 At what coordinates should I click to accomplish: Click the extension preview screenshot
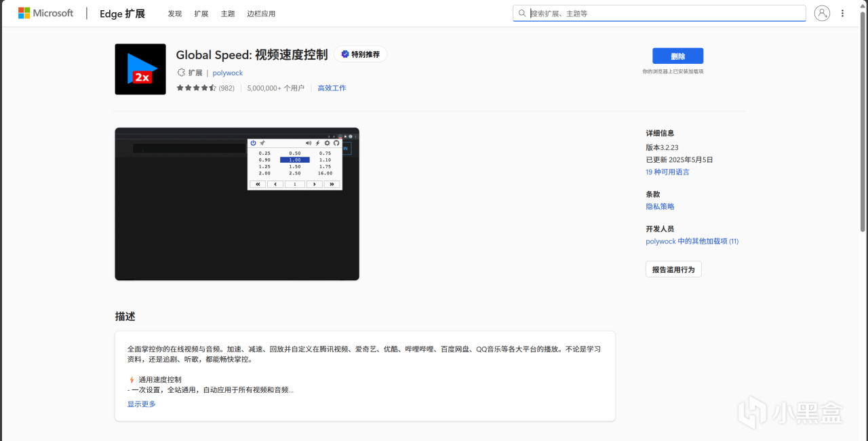237,204
